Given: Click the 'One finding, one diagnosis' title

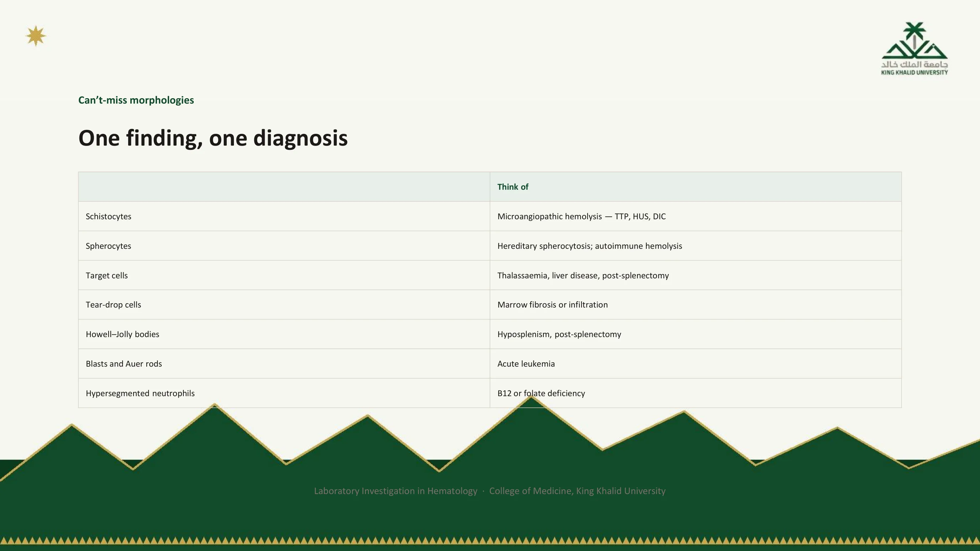Looking at the screenshot, I should tap(213, 138).
